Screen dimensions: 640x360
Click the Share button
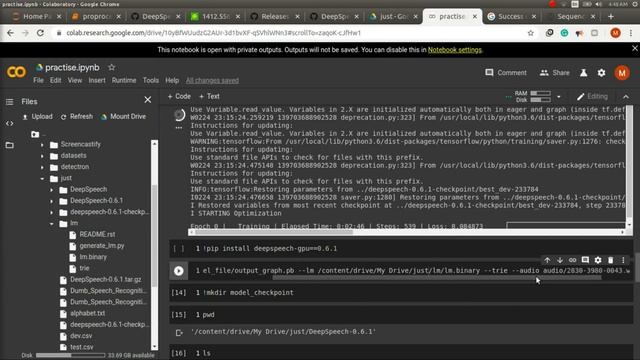[554, 73]
